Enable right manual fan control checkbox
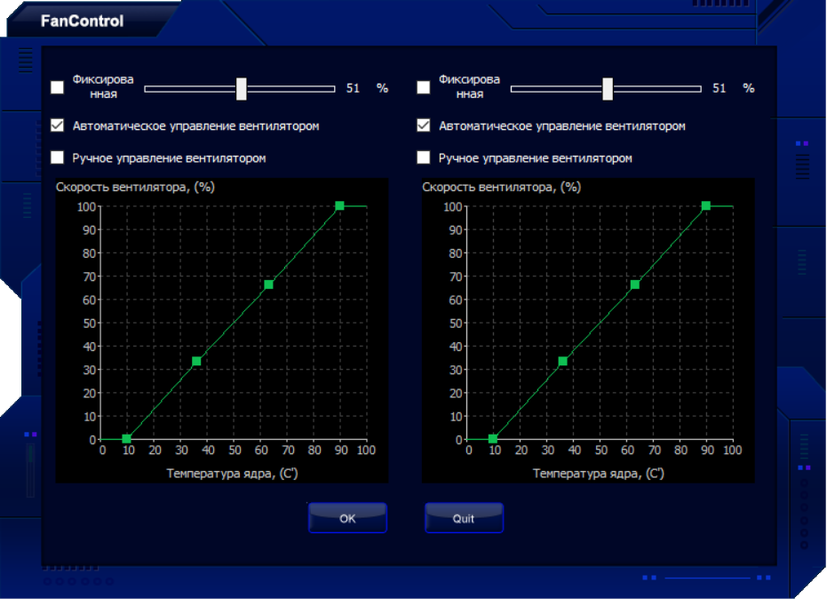827x600 pixels. 423,158
